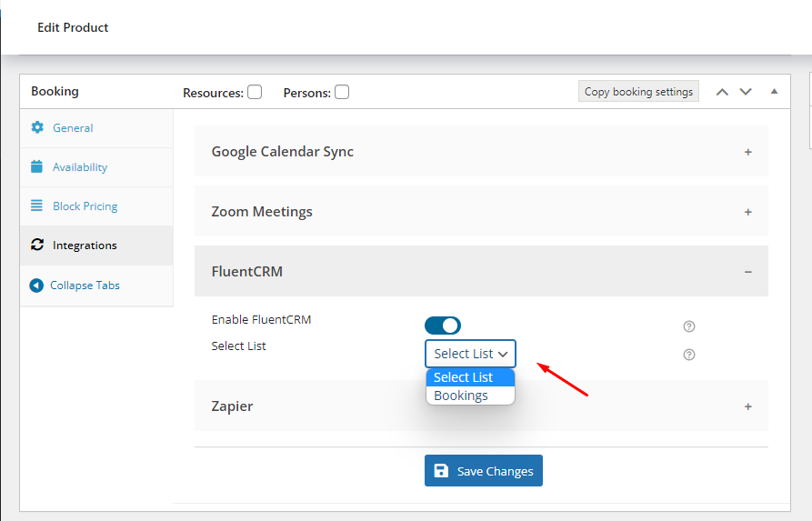Click the Save Changes button
The width and height of the screenshot is (812, 521).
[484, 471]
